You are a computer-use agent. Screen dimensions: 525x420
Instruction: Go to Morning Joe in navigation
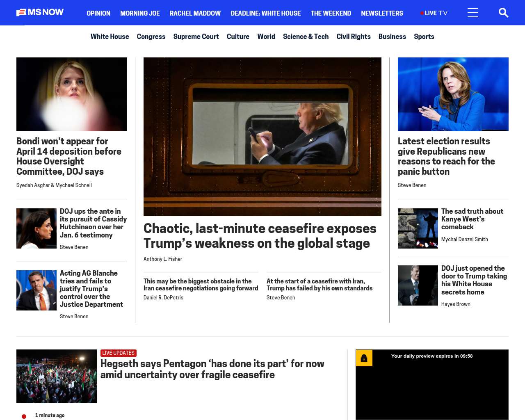(x=140, y=13)
